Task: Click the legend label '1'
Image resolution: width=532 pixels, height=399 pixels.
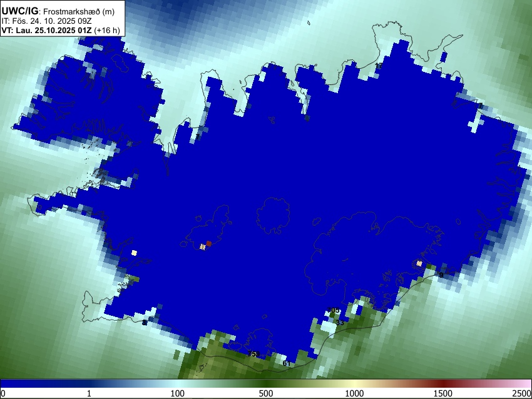Action: pyautogui.click(x=89, y=393)
